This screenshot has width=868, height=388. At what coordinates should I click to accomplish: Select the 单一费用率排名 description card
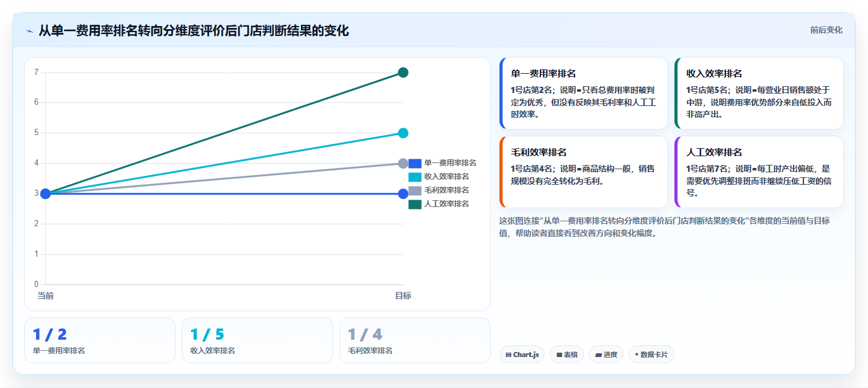tap(583, 93)
